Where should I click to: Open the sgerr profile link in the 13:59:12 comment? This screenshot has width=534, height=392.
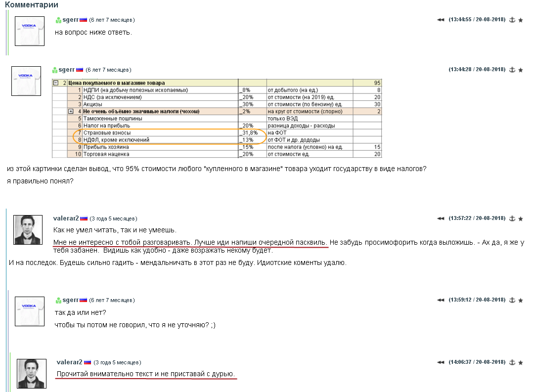70,300
